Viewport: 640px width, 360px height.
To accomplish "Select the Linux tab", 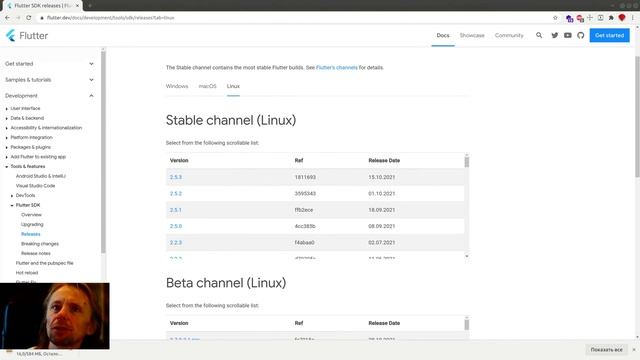I will [x=233, y=86].
